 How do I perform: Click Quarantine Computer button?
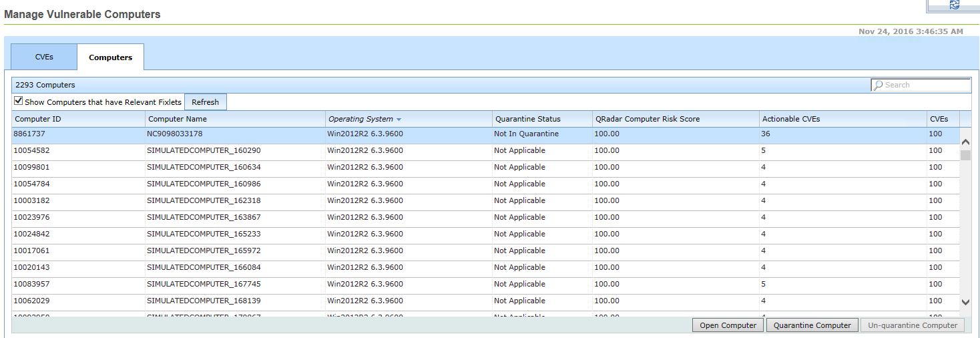pos(812,325)
